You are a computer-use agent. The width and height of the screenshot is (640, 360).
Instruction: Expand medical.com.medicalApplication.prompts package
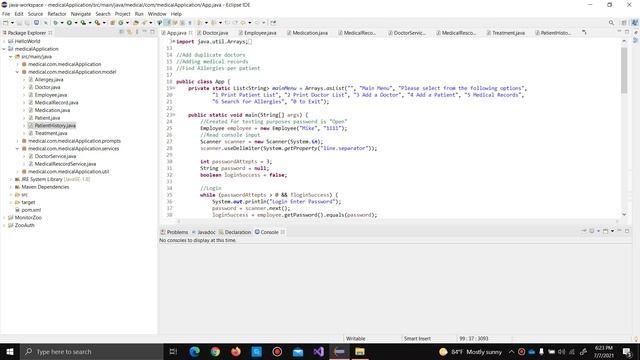point(18,141)
